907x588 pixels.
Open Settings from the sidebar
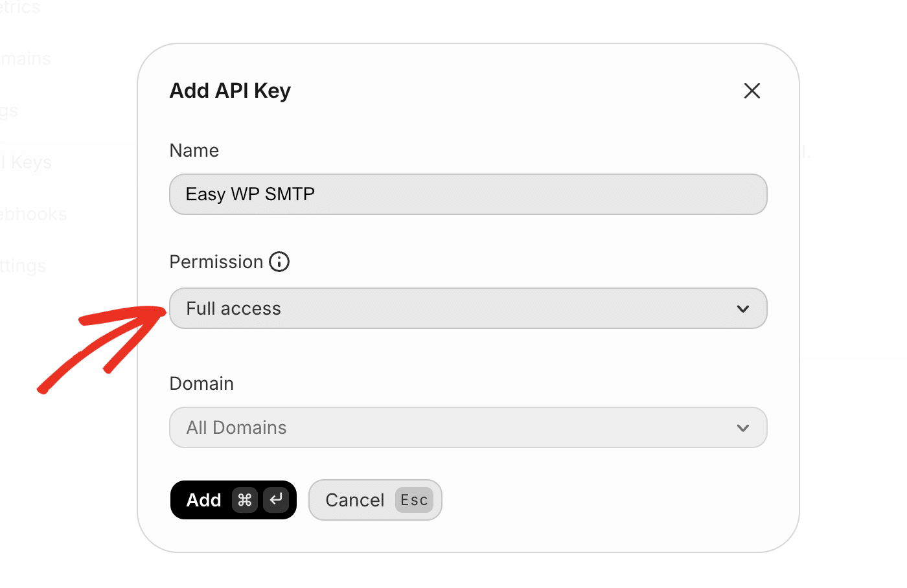tap(23, 266)
